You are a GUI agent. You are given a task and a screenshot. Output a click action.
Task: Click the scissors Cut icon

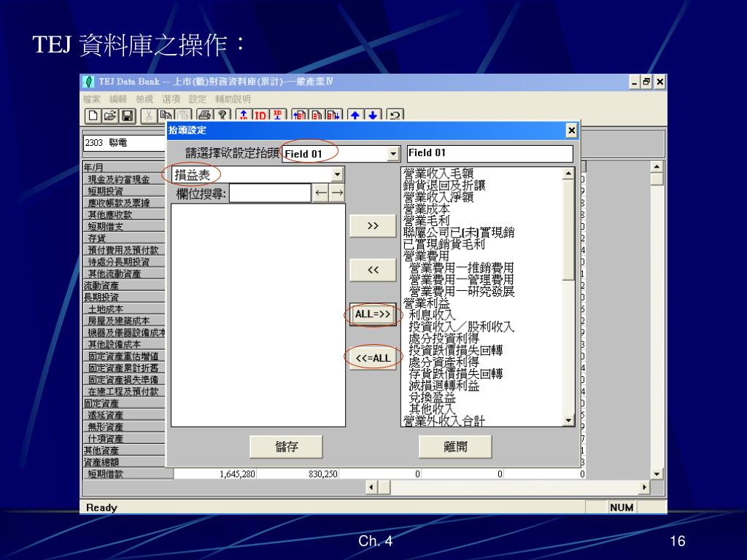(x=149, y=115)
